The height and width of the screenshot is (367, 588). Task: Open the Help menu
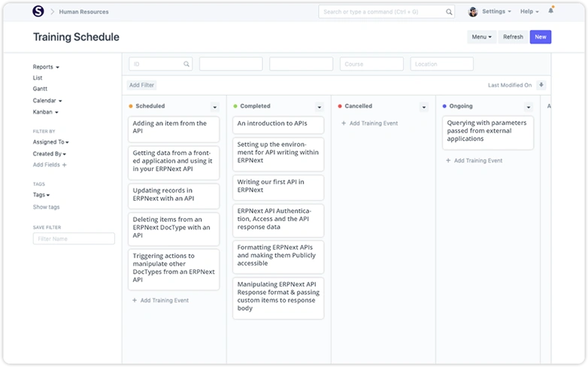click(x=529, y=12)
